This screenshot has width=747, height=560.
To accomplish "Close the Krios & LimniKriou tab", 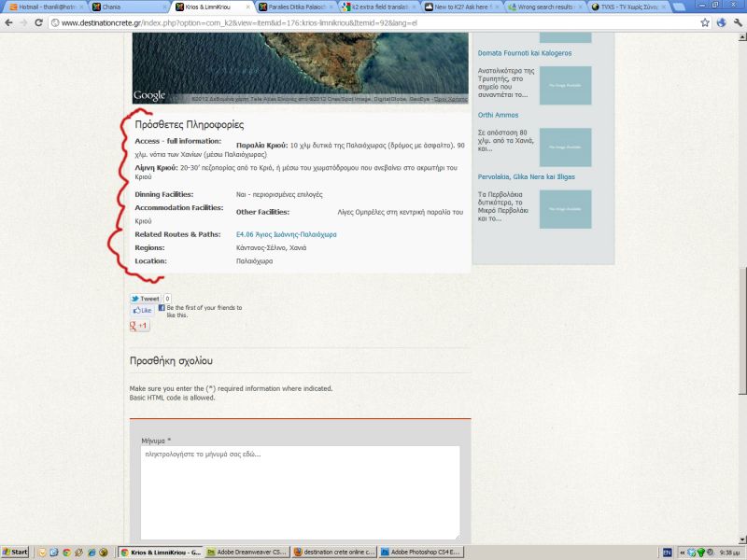I will point(247,7).
